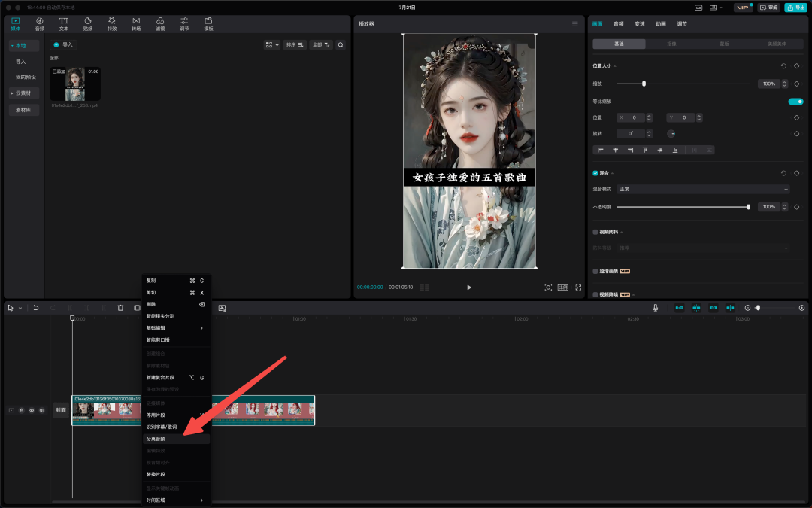Open the 转场 (Transitions) panel icon

point(136,24)
